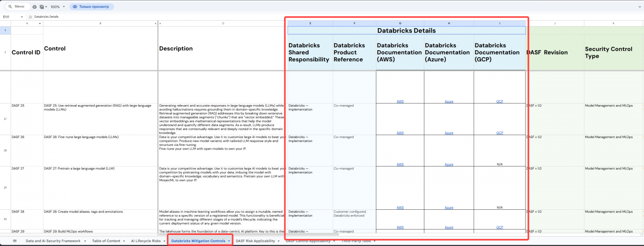
Task: Click the fx formula icon
Action: coord(30,17)
